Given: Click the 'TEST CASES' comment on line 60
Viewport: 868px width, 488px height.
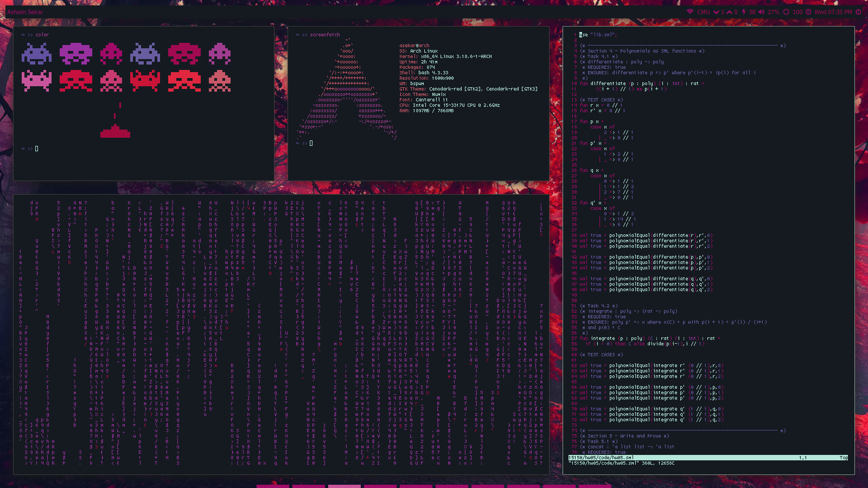Looking at the screenshot, I should coord(601,355).
